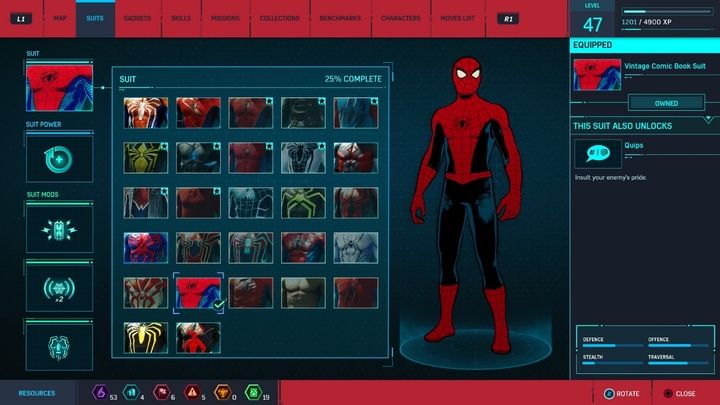Select the dark red starred suit, third row
The width and height of the screenshot is (720, 405).
pos(198,202)
